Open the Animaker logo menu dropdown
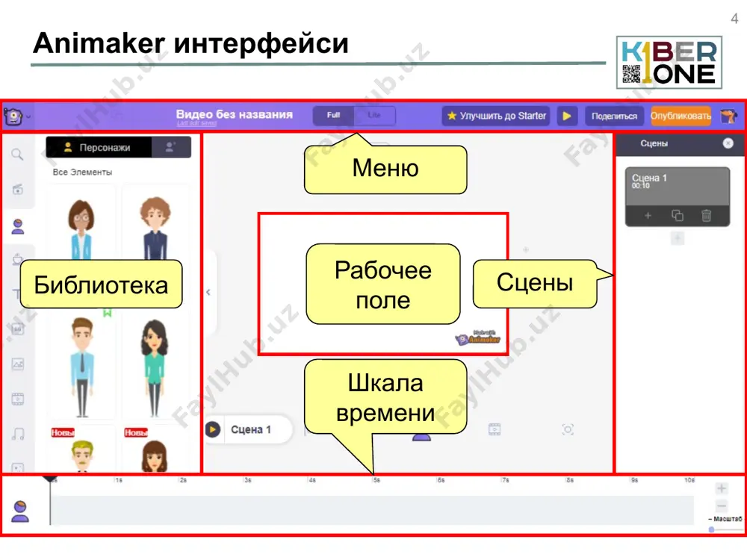 coord(16,116)
